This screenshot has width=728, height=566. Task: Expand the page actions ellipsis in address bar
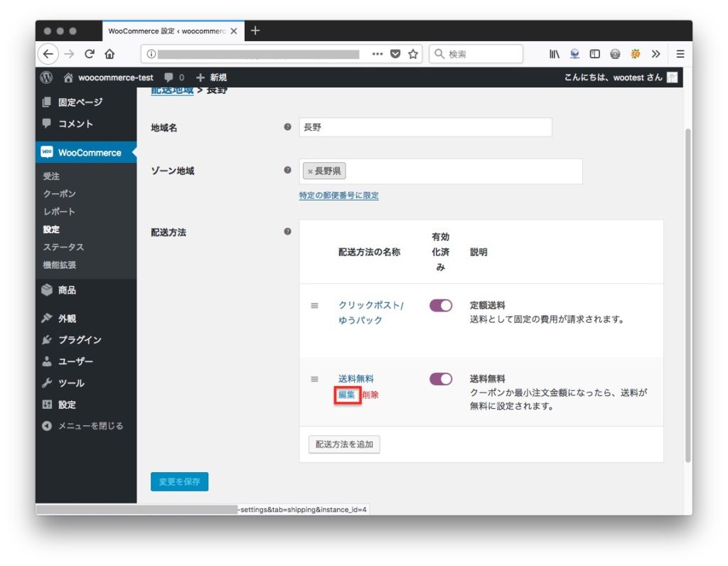[378, 54]
